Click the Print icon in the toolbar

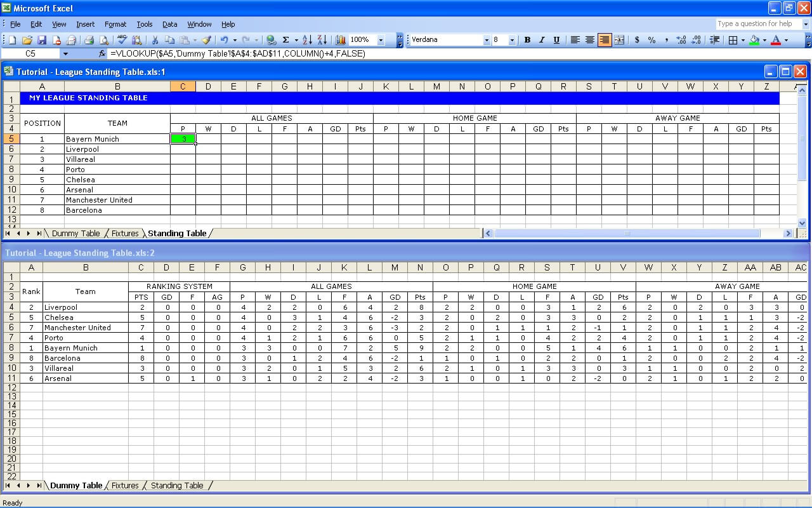click(x=89, y=40)
